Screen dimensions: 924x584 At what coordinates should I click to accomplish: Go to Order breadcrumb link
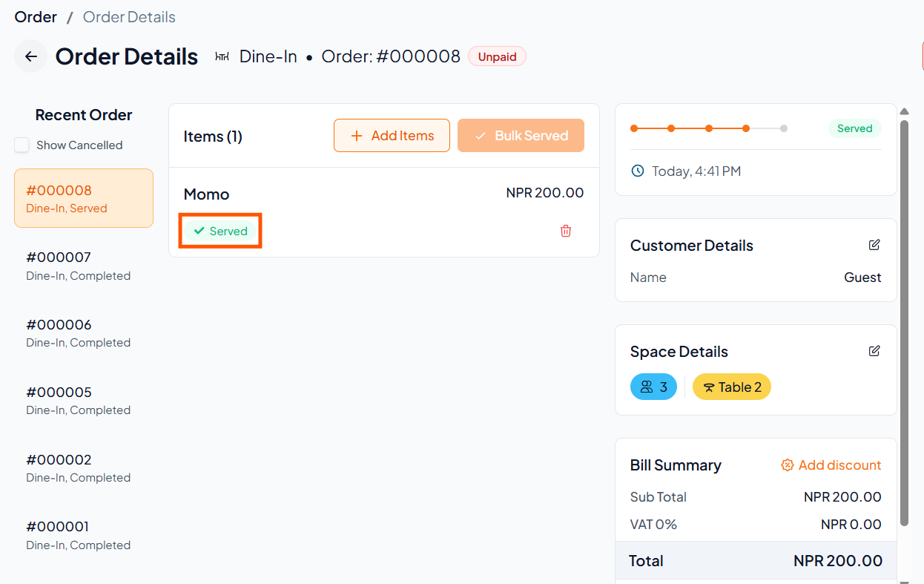36,17
